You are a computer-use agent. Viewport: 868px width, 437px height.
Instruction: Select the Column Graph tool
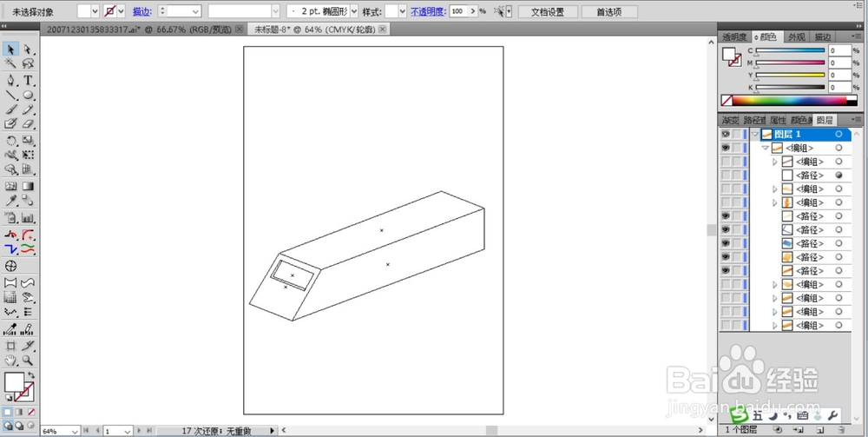(28, 218)
